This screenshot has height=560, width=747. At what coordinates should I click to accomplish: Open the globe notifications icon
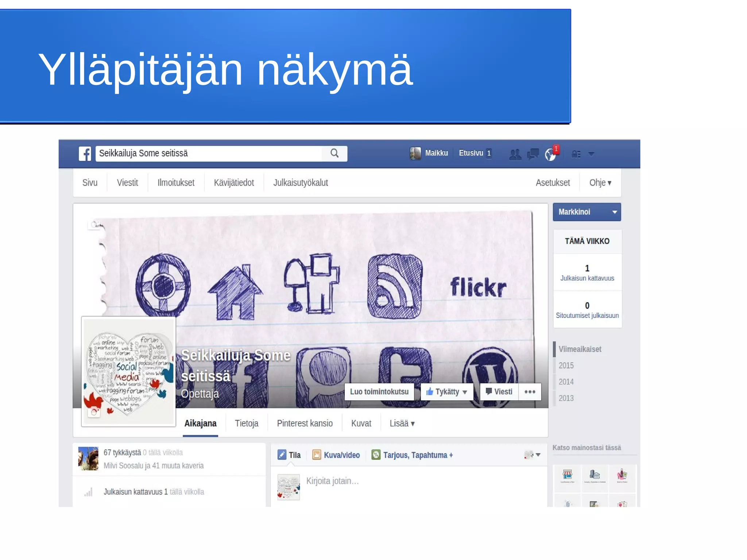pyautogui.click(x=550, y=154)
